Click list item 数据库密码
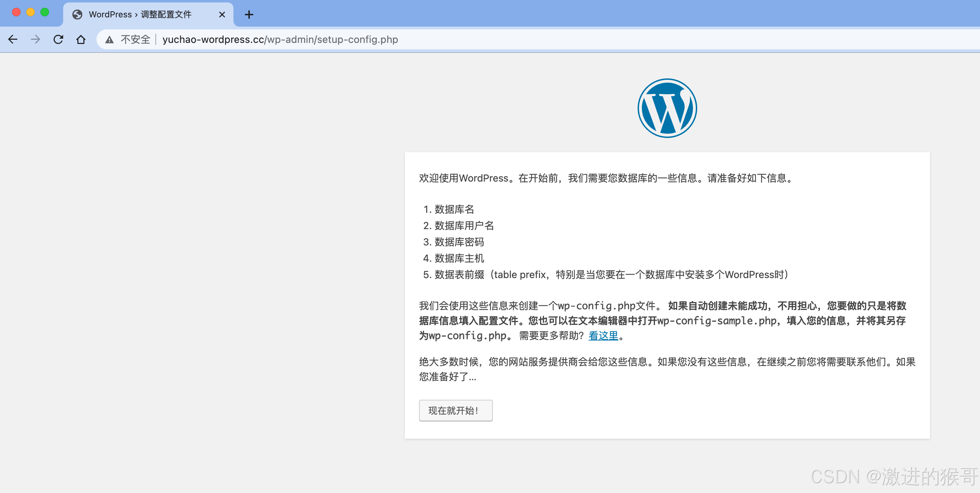This screenshot has width=980, height=493. click(x=459, y=242)
